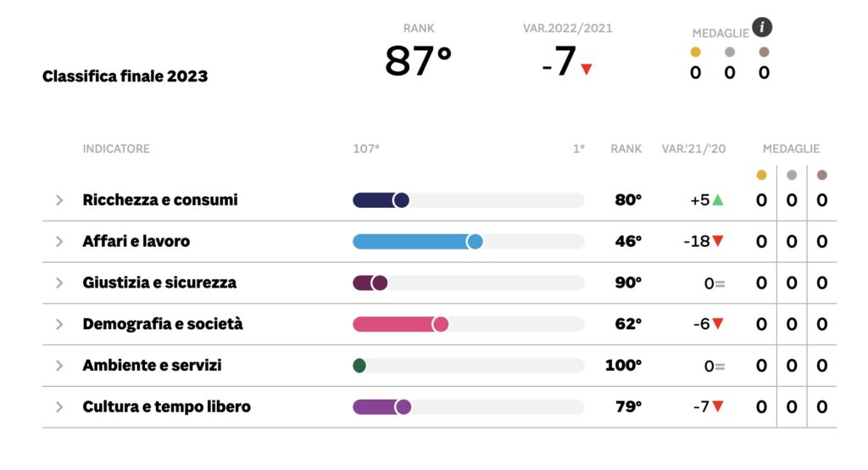The width and height of the screenshot is (868, 470).
Task: Click the gold medal dot in header
Action: click(x=695, y=52)
